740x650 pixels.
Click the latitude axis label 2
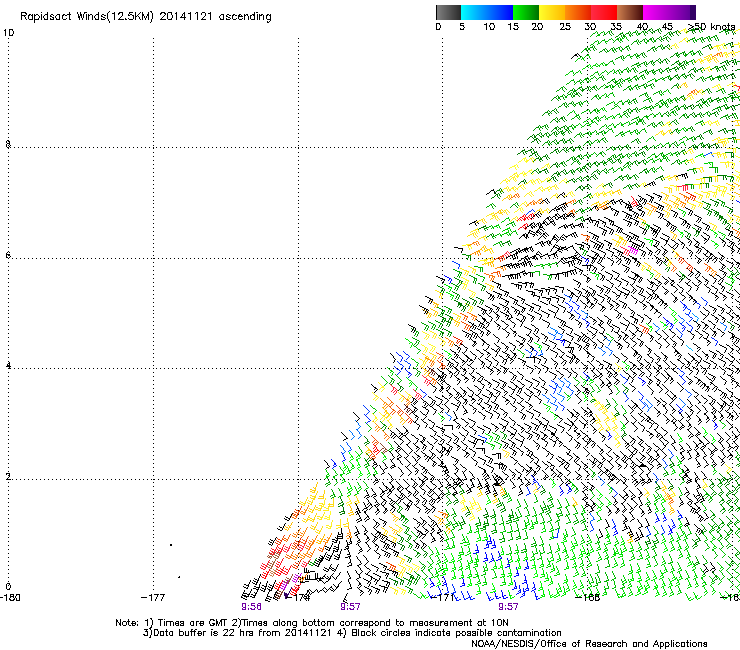(x=8, y=477)
